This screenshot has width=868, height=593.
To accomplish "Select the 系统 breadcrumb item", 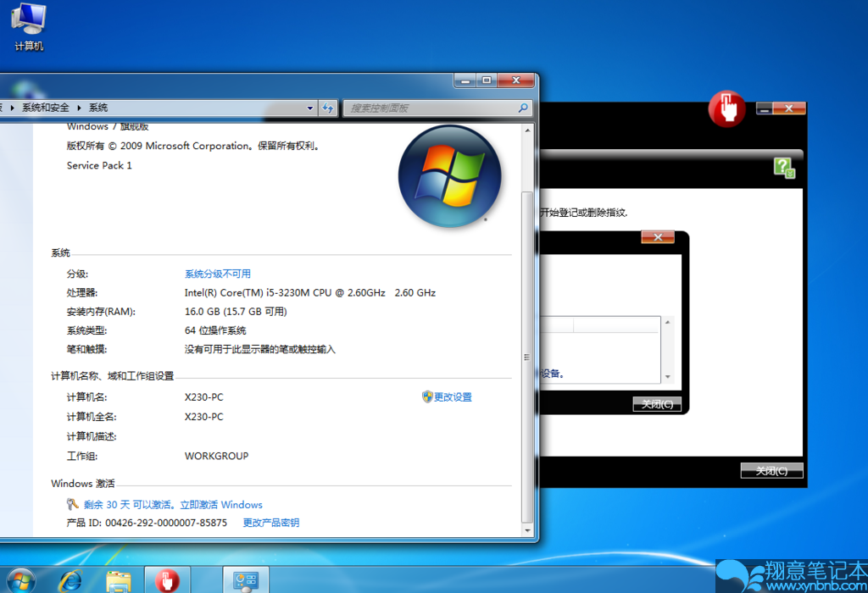I will pyautogui.click(x=98, y=108).
